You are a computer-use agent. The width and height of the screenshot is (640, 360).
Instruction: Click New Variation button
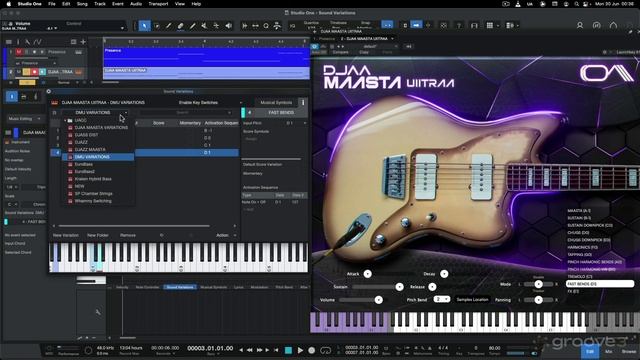(66, 235)
